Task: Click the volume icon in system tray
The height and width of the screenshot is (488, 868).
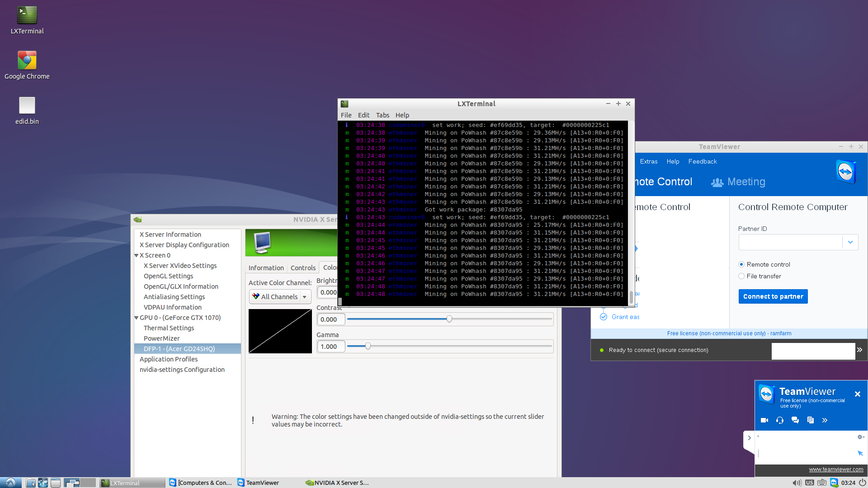Action: [x=797, y=483]
